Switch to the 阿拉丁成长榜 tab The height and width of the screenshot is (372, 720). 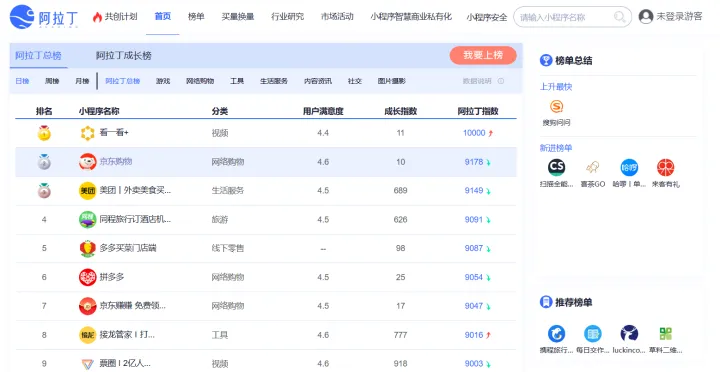pyautogui.click(x=124, y=56)
